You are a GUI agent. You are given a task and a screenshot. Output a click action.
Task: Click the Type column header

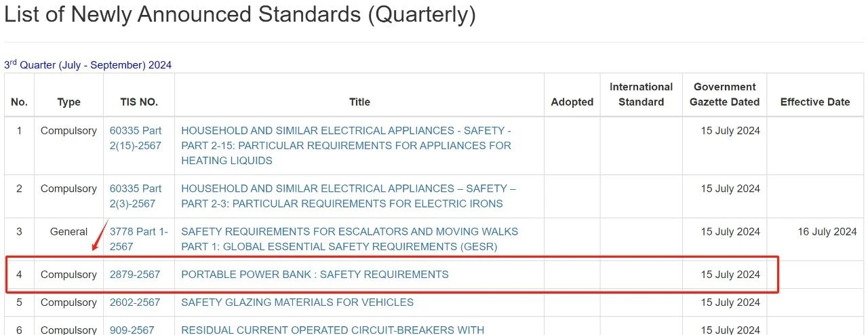68,102
